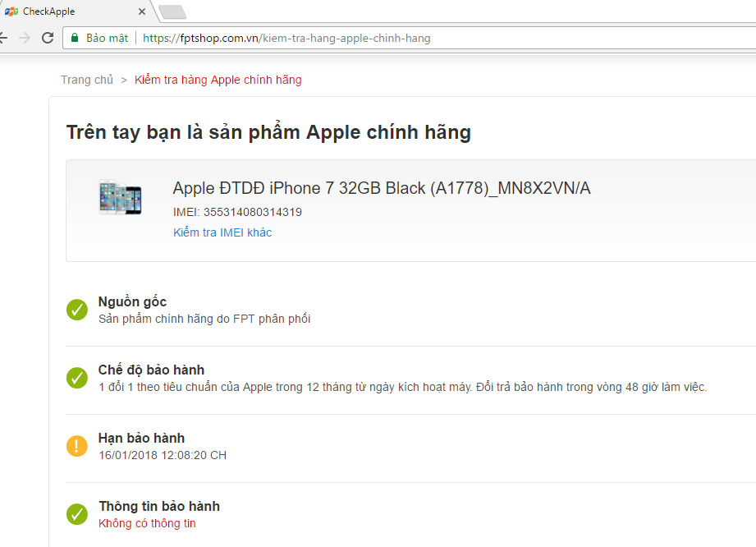
Task: Click the Thông tin bảo hành heading
Action: 159,506
